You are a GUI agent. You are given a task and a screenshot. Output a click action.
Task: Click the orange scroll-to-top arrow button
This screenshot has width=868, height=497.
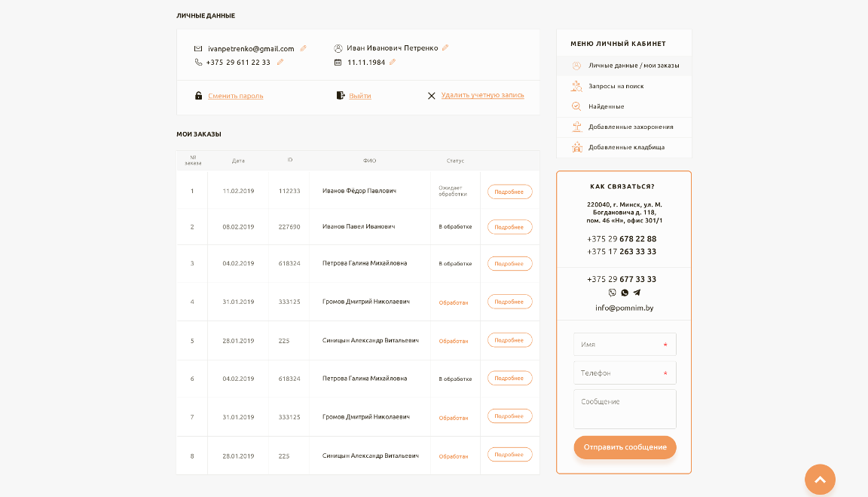[x=820, y=479]
